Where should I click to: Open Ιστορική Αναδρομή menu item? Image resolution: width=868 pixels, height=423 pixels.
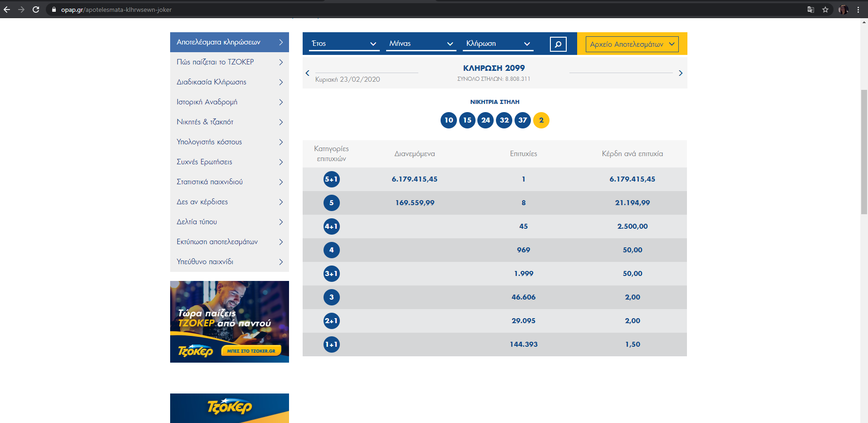[x=230, y=102]
